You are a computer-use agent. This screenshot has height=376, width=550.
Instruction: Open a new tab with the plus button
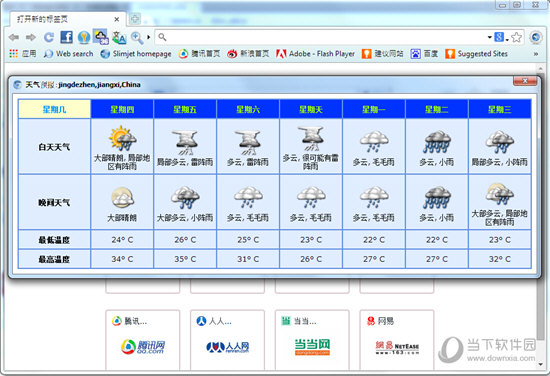click(135, 19)
